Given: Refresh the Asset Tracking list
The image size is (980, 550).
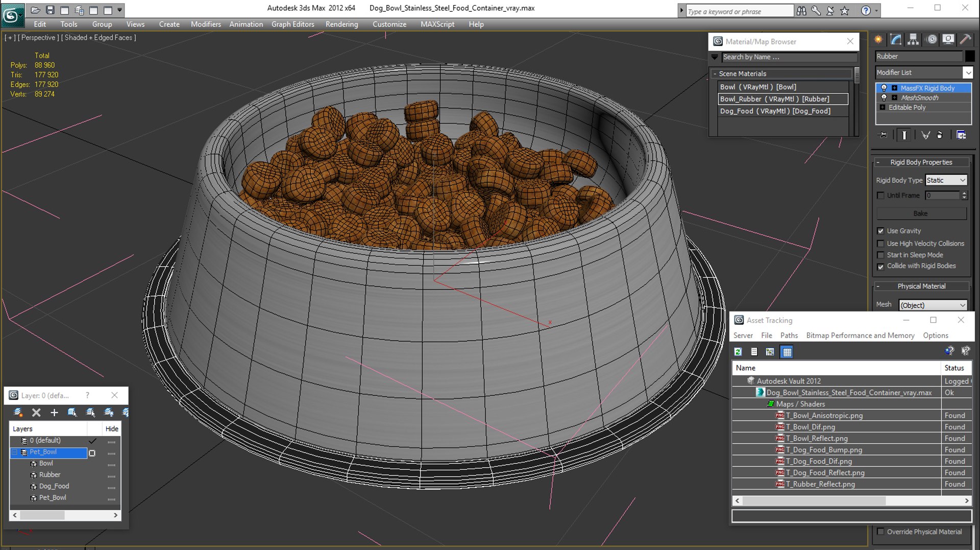Looking at the screenshot, I should point(738,351).
